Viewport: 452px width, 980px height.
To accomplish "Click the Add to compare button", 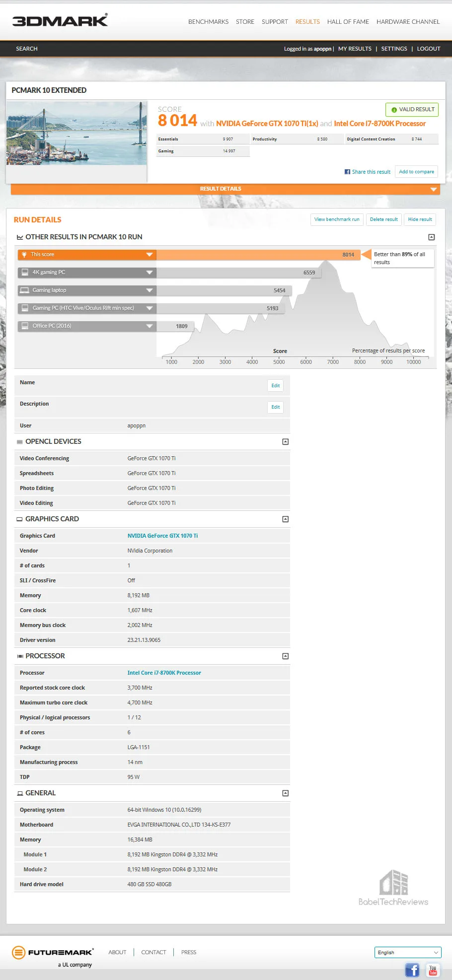I will tap(416, 172).
